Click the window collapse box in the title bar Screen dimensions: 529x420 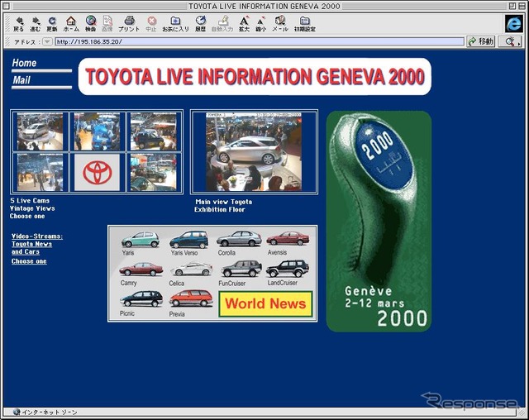[x=521, y=6]
